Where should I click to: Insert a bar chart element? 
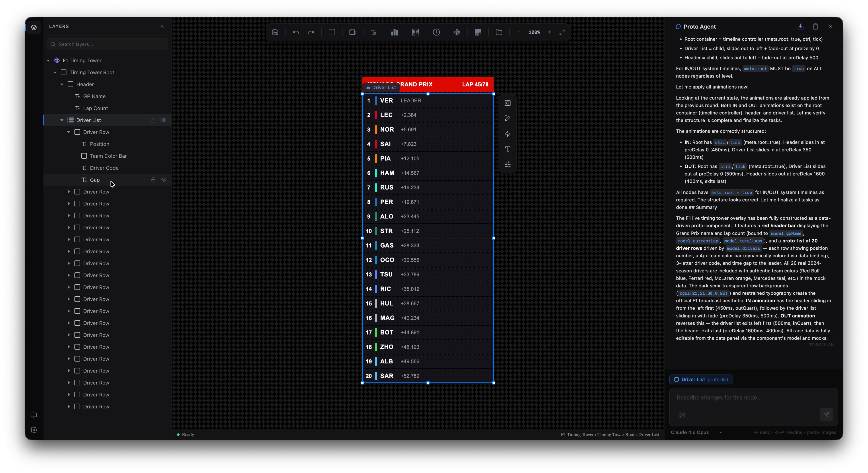click(x=395, y=32)
